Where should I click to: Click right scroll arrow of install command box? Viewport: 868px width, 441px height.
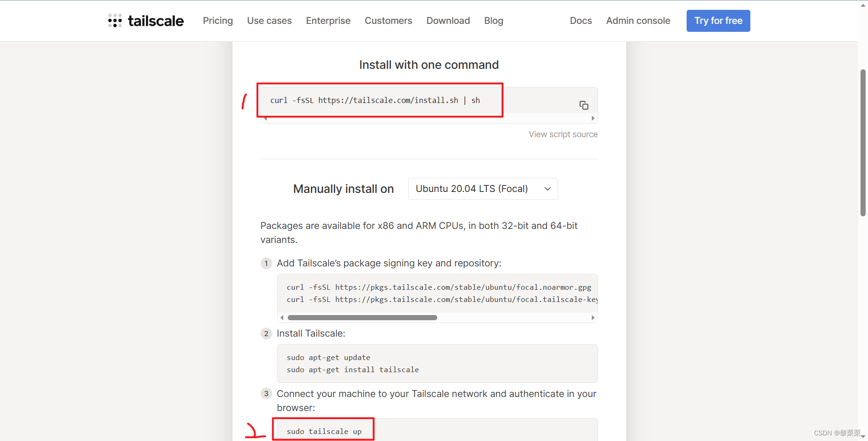593,118
